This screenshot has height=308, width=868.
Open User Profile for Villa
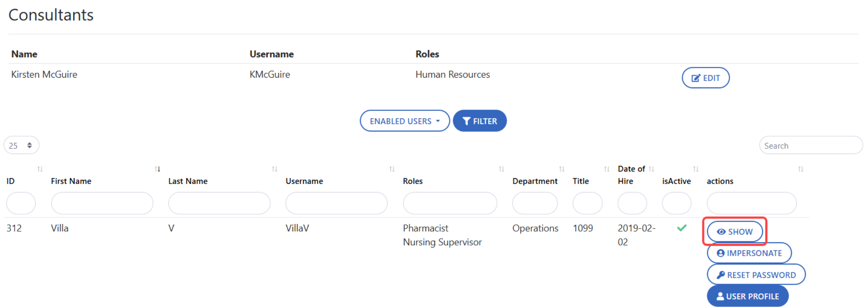pyautogui.click(x=748, y=296)
